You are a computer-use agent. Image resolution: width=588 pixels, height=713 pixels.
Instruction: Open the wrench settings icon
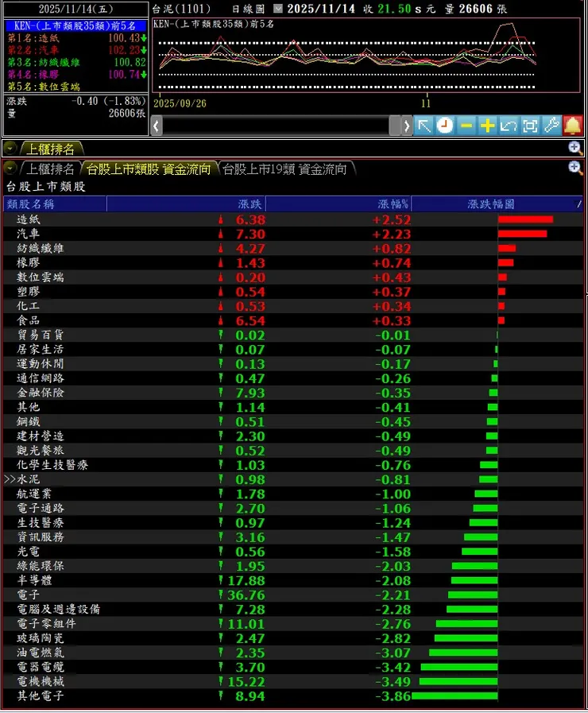[x=551, y=126]
